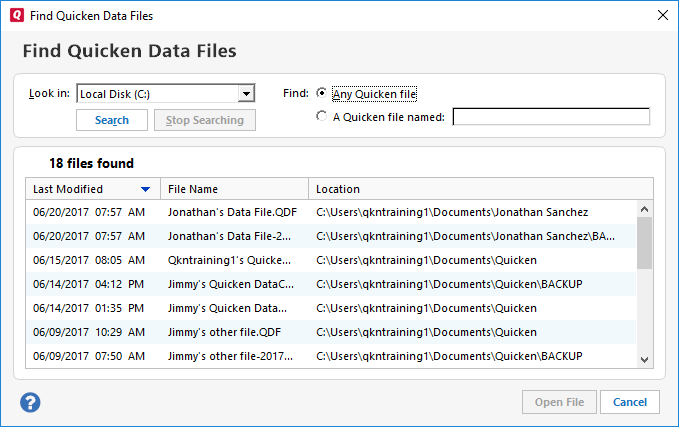Click the Open File button
679x427 pixels.
559,402
